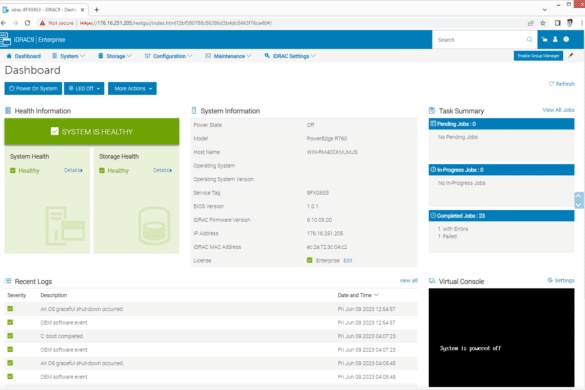Expand the iDRAC Settings menu
Image resolution: width=585 pixels, height=390 pixels.
290,56
